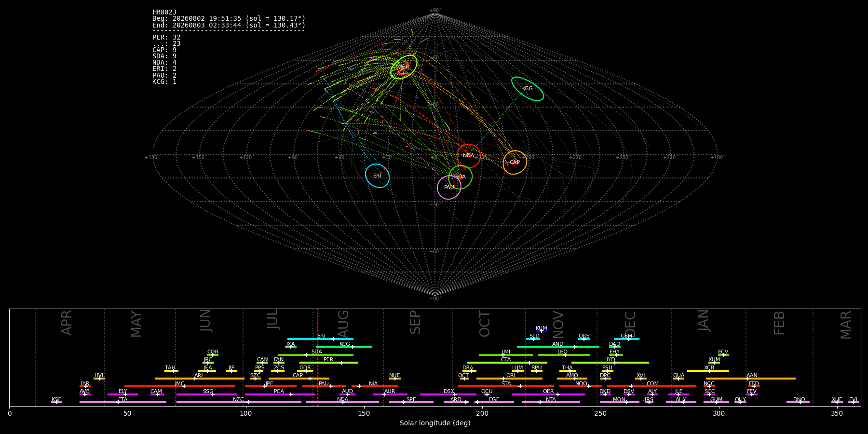Click the PER radiant circle on the sky map
This screenshot has height=434, width=868.
click(x=404, y=67)
